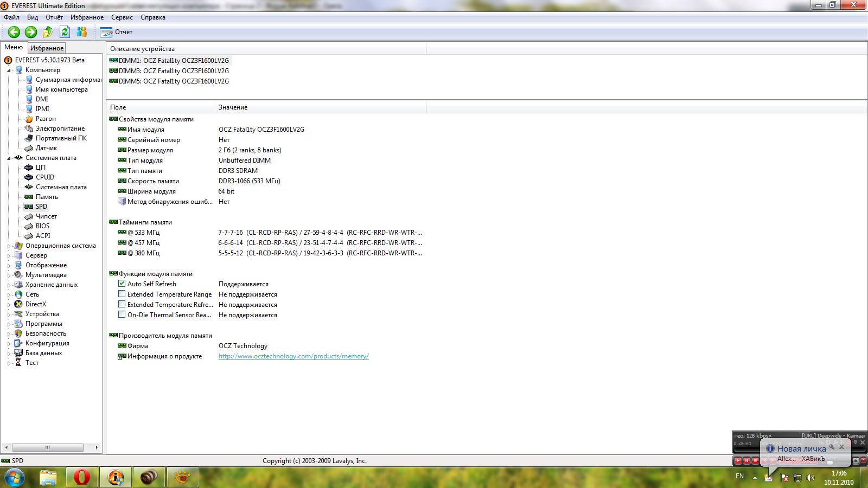This screenshot has height=488, width=868.
Task: Click the volume speaker tray icon
Action: pos(810,478)
